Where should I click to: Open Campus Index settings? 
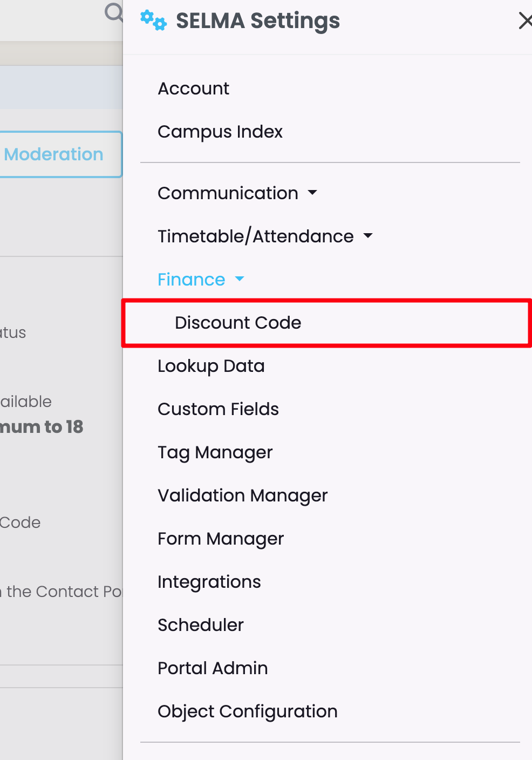coord(220,132)
